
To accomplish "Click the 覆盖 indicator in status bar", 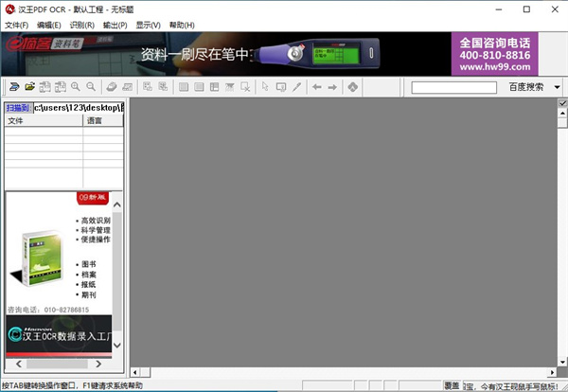I will pos(453,386).
